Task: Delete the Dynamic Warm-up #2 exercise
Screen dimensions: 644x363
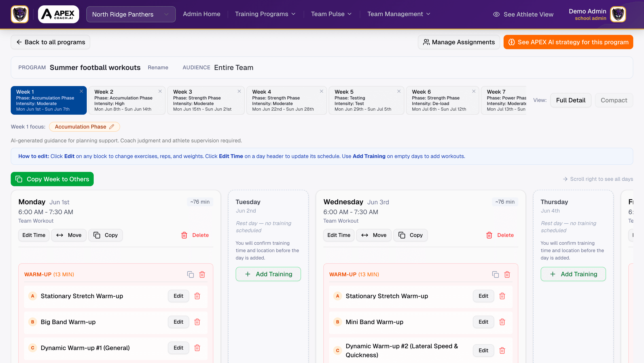Action: (502, 350)
